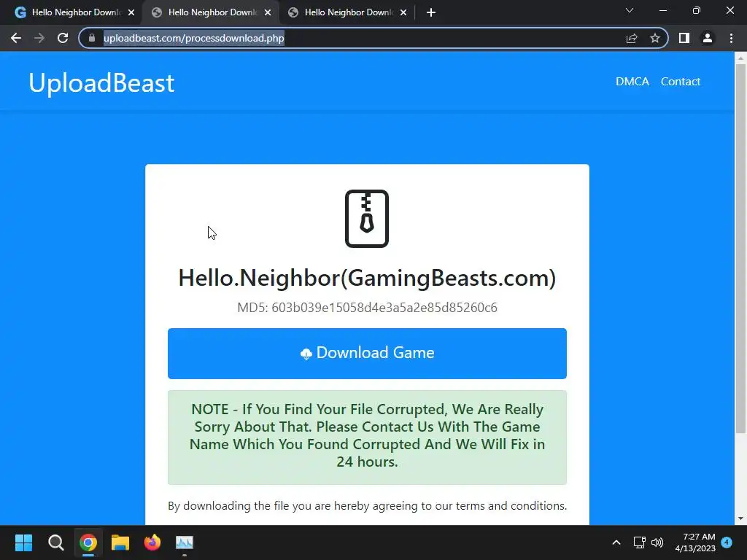Viewport: 747px width, 560px height.
Task: Reload the uploadbeast page
Action: point(63,38)
